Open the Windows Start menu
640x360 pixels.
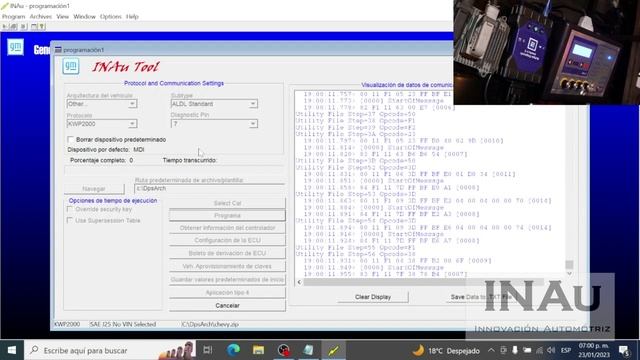click(x=12, y=350)
